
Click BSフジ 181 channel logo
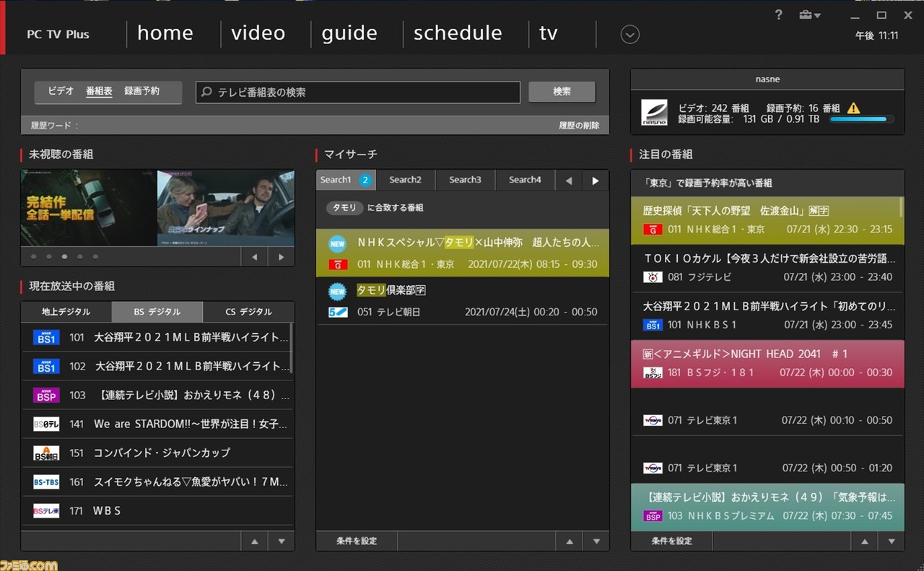pyautogui.click(x=653, y=372)
